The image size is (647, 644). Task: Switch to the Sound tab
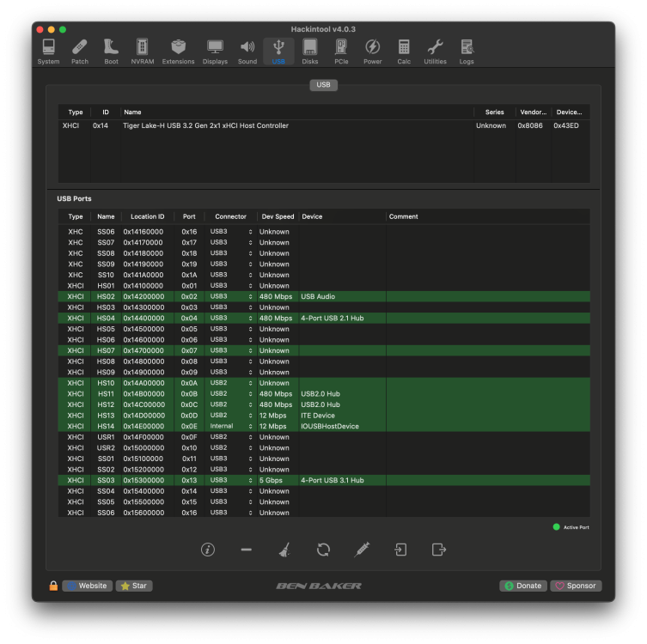tap(247, 52)
